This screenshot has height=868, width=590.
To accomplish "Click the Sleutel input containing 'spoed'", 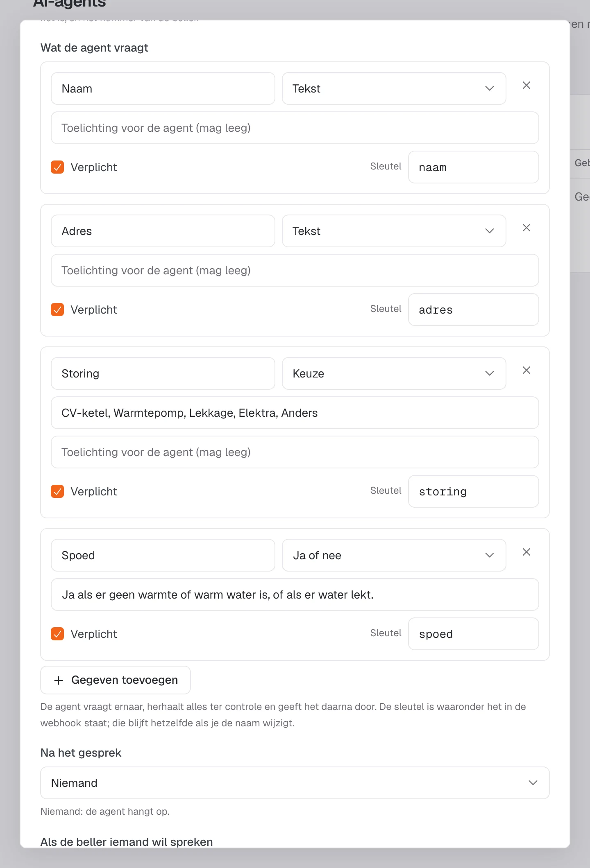I will click(474, 634).
